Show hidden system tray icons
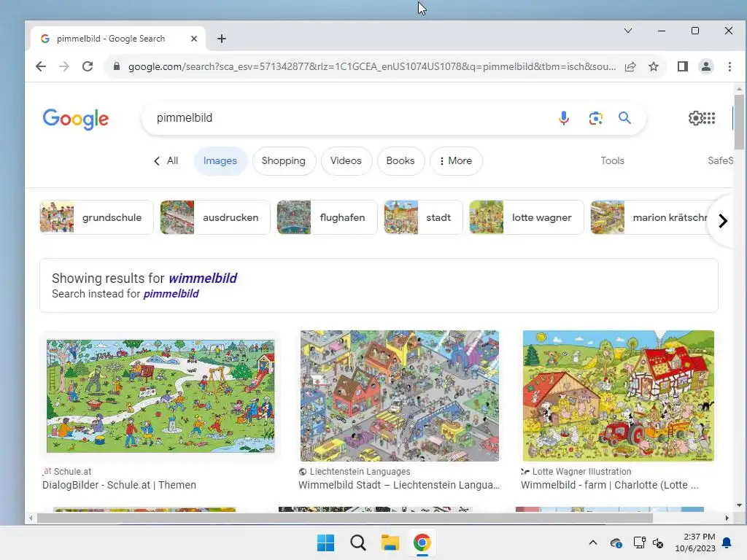The height and width of the screenshot is (560, 747). (x=593, y=542)
